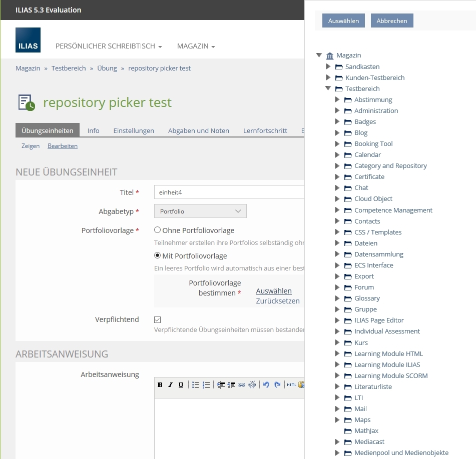
Task: Click the Titel input field
Action: coord(229,192)
